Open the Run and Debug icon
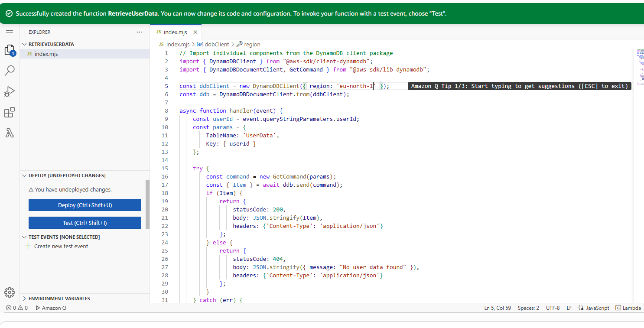The height and width of the screenshot is (328, 644). [10, 91]
